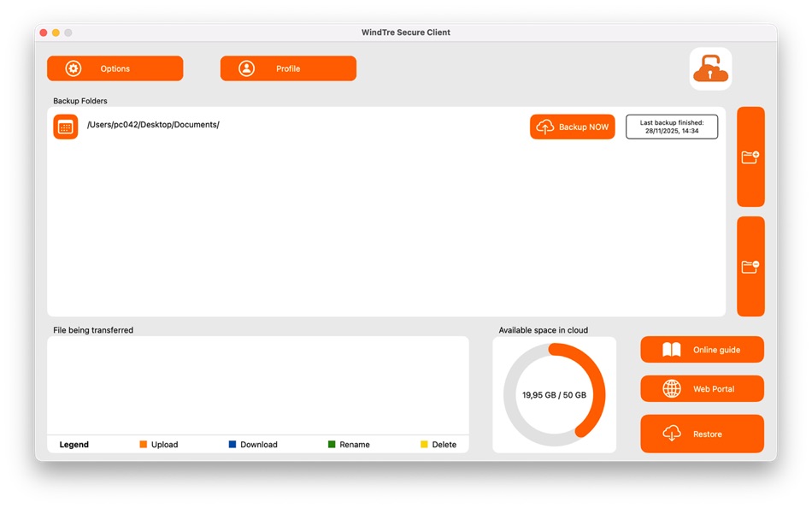Start a backup with Backup NOW
The height and width of the screenshot is (508, 812).
tap(573, 127)
